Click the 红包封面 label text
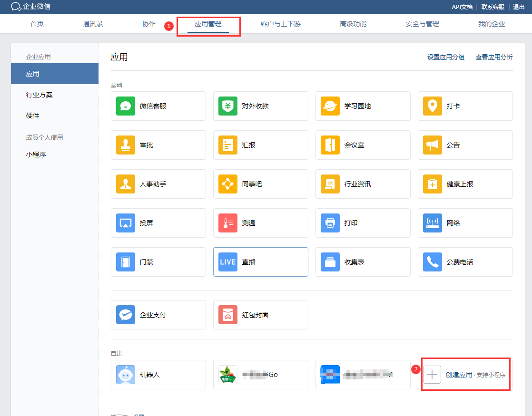Viewport: 532px width, 416px height. 255,315
